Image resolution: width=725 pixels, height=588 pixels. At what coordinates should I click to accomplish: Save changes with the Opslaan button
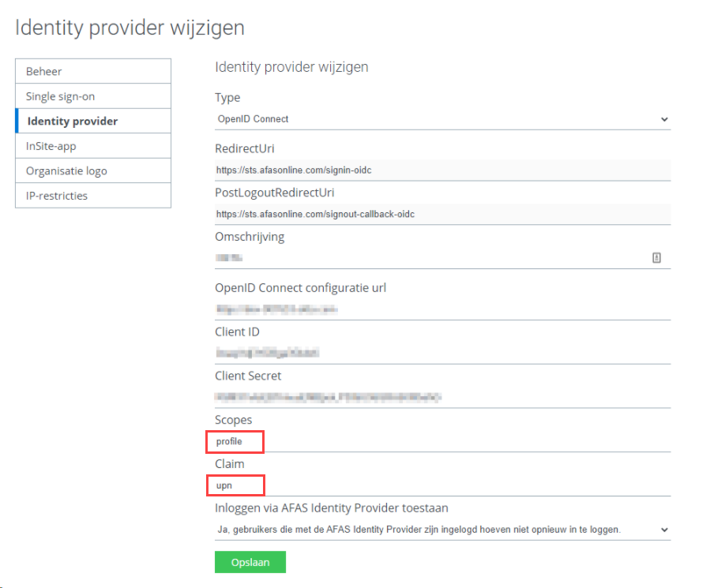[250, 562]
